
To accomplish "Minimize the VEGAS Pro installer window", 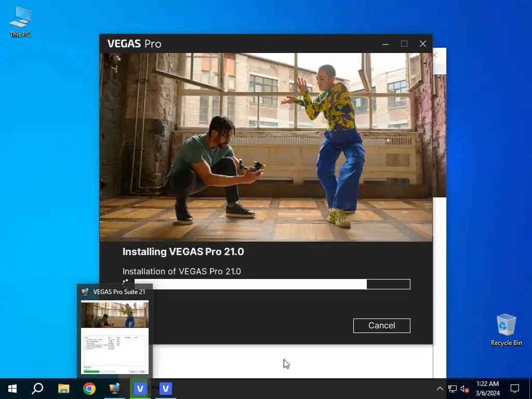I will (x=385, y=44).
